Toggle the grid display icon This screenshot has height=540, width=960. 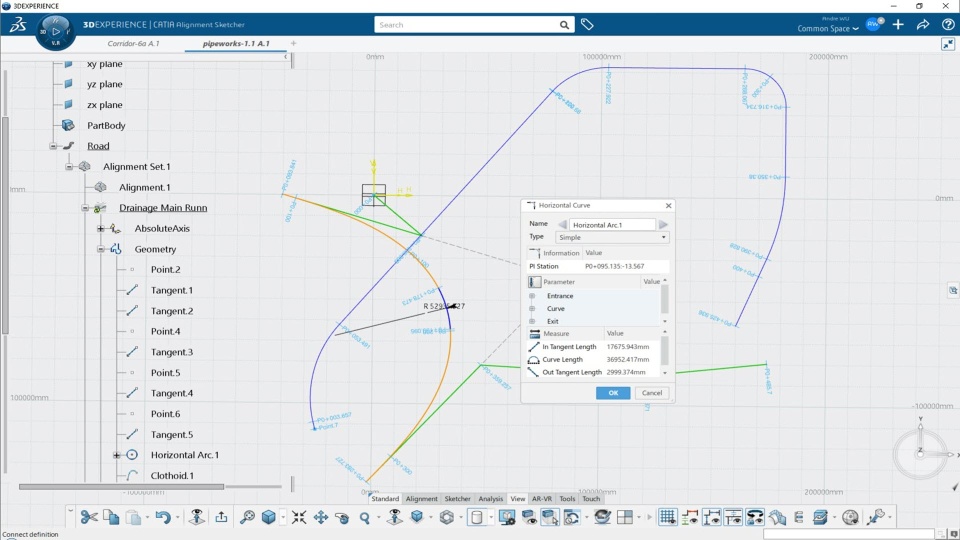667,517
